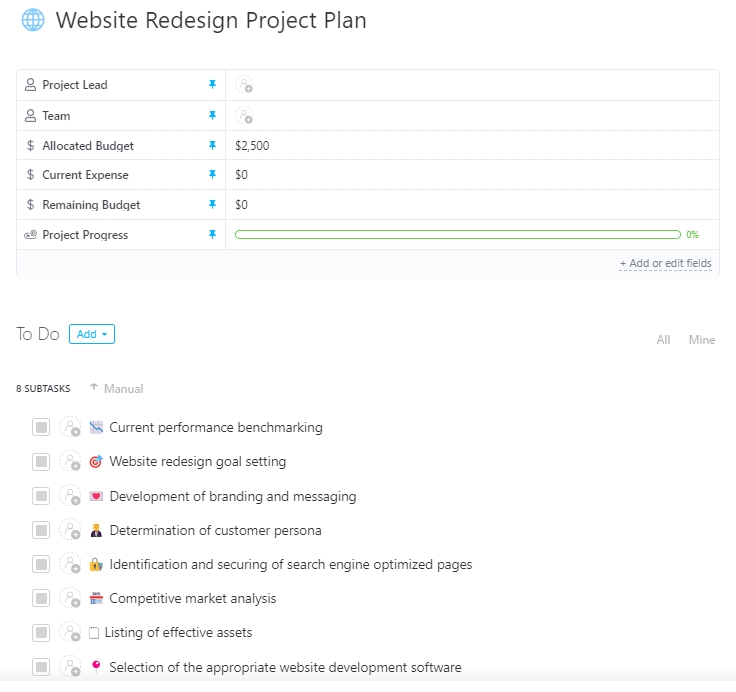This screenshot has height=692, width=736.
Task: Check off Current performance benchmarking subtask
Action: coord(41,427)
